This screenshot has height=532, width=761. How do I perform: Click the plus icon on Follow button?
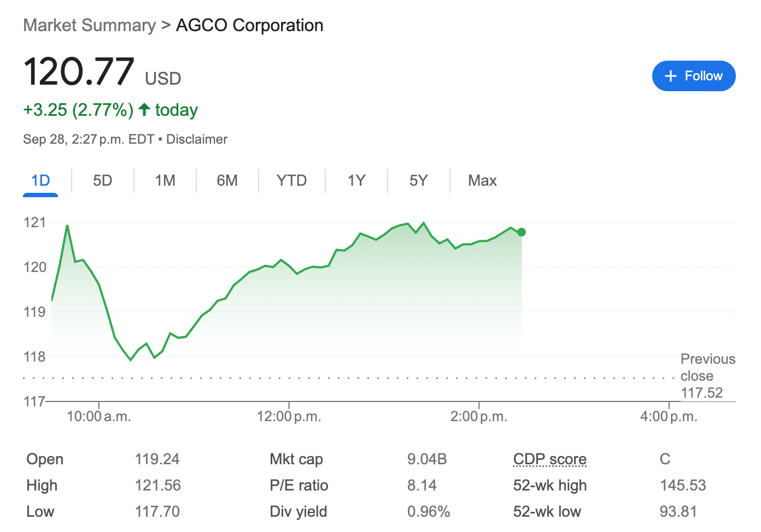click(x=670, y=76)
